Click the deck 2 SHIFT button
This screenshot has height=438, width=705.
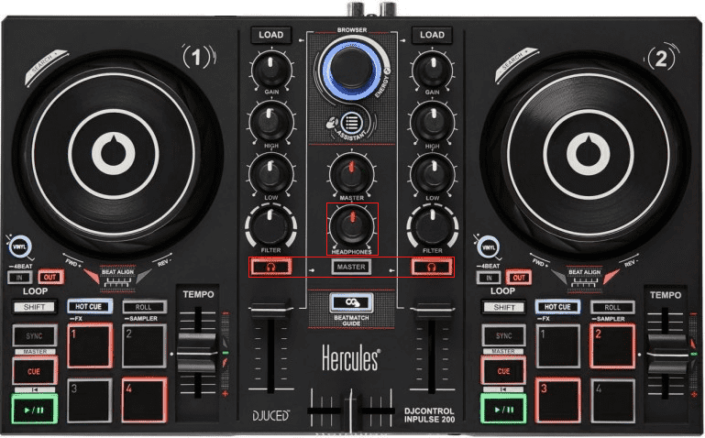[x=504, y=308]
